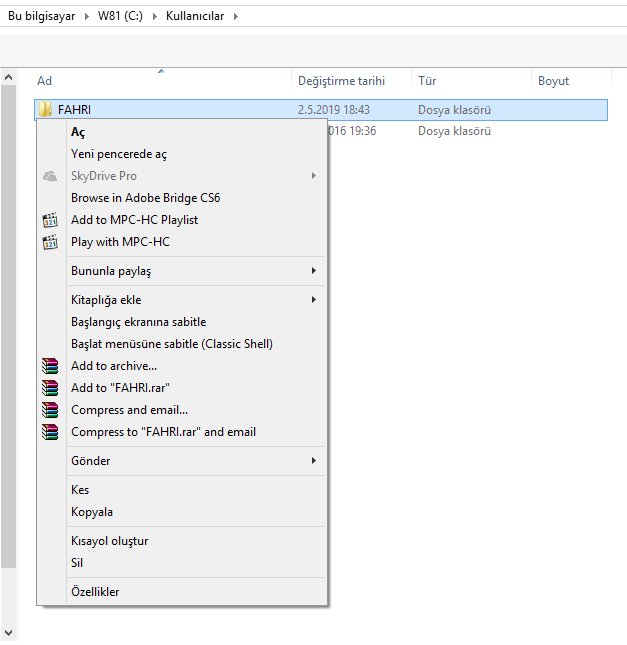Click Kullanıcılar breadcrumb segment
627x645 pixels.
click(x=195, y=16)
